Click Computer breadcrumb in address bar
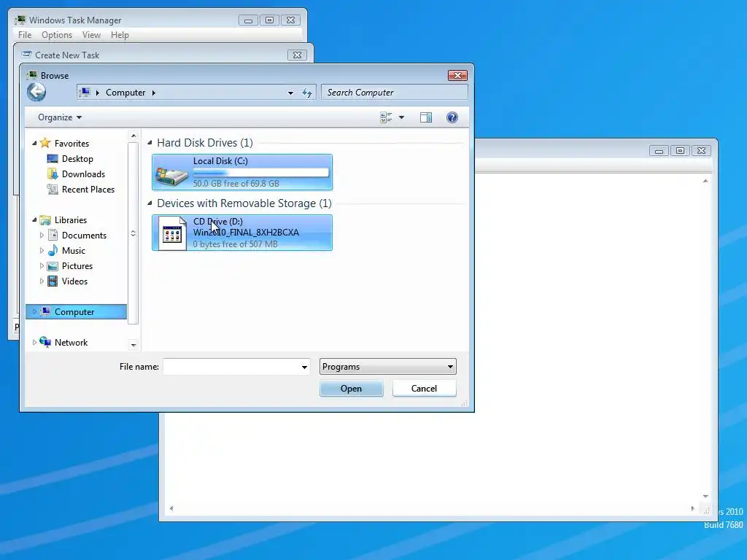The height and width of the screenshot is (560, 747). (x=125, y=93)
